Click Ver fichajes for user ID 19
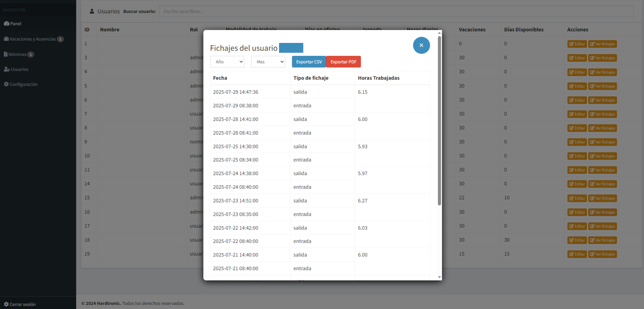Viewport: 644px width, 309px height. (602, 254)
